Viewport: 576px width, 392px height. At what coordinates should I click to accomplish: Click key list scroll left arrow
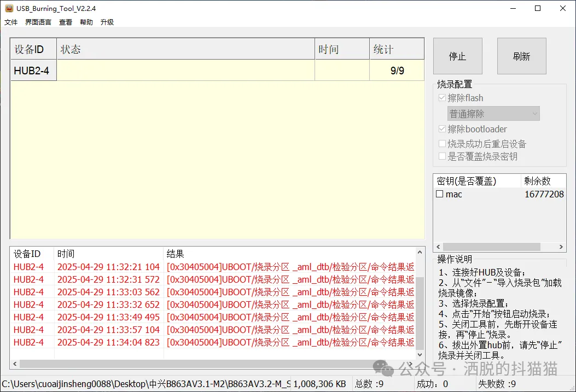tap(438, 247)
